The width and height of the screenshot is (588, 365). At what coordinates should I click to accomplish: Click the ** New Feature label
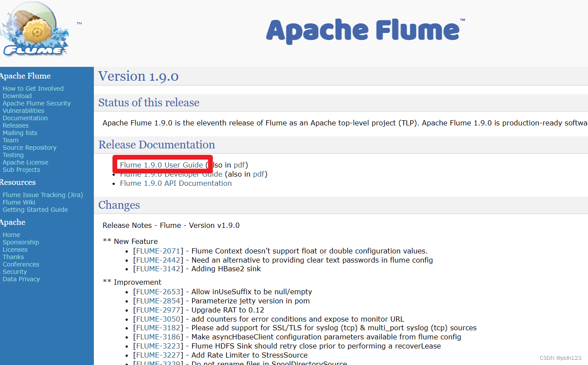point(130,241)
